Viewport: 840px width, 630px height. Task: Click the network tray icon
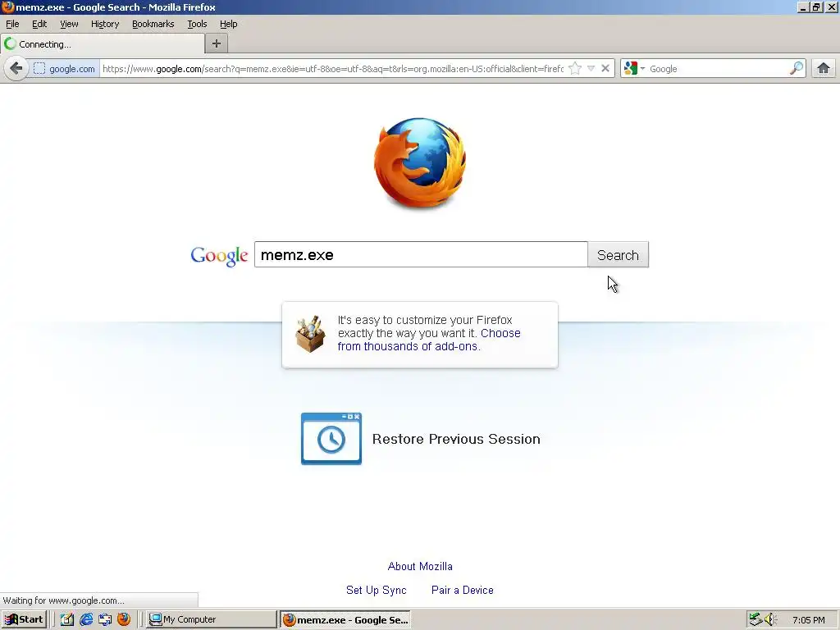(756, 619)
